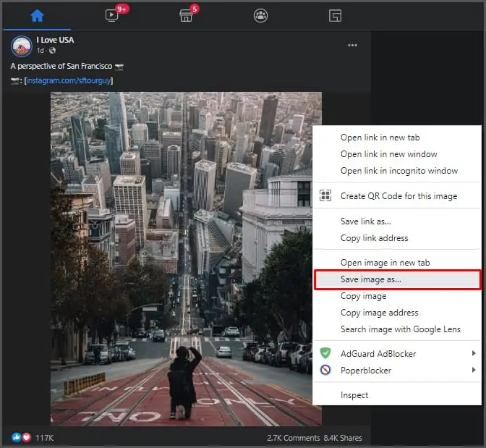This screenshot has width=486, height=448.
Task: Go to Facebook Home tab icon
Action: pyautogui.click(x=37, y=15)
